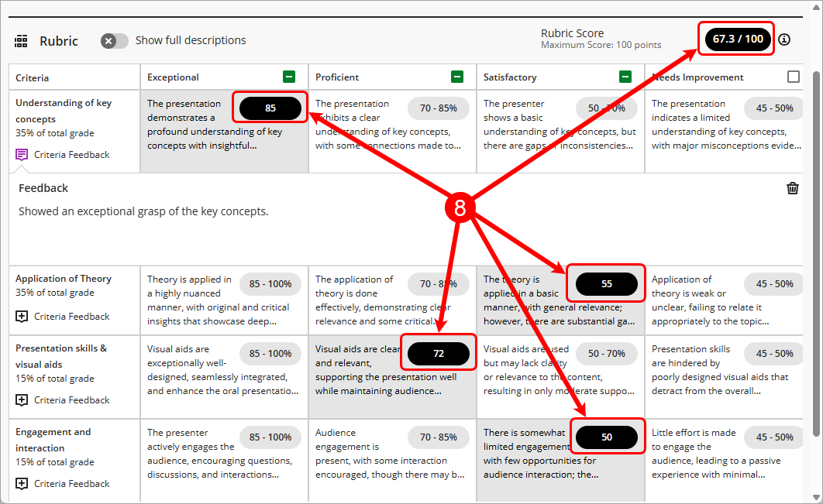
Task: Expand Criteria Feedback for Application of Theory
Action: point(71,317)
